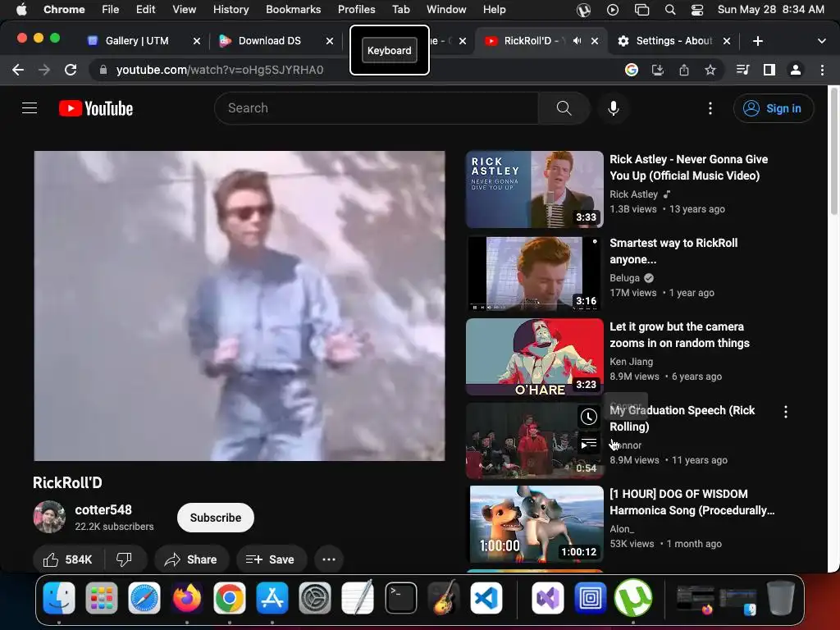Switch to Settings - About tab

674,41
